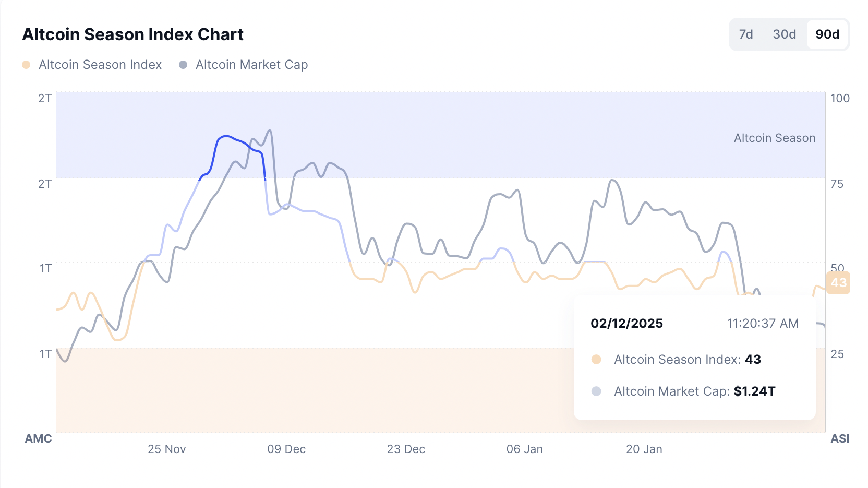Select the 30d time range
Screen dimensions: 868x488
coord(784,34)
